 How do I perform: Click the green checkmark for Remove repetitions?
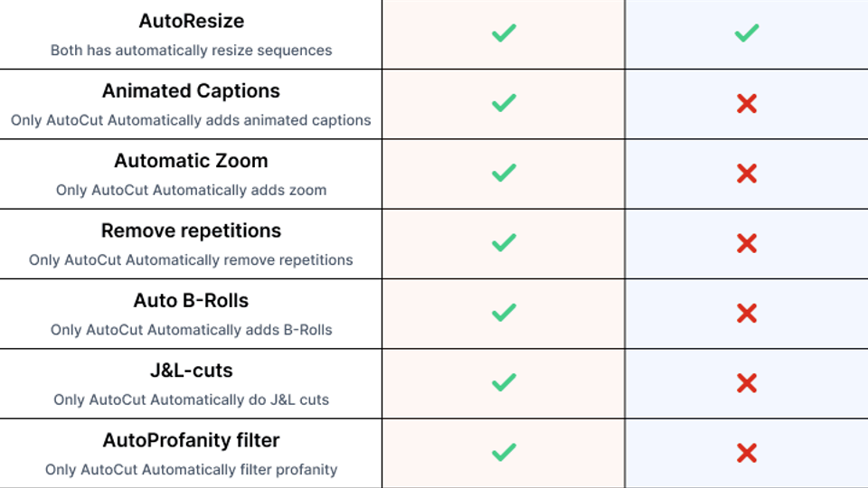pyautogui.click(x=504, y=242)
